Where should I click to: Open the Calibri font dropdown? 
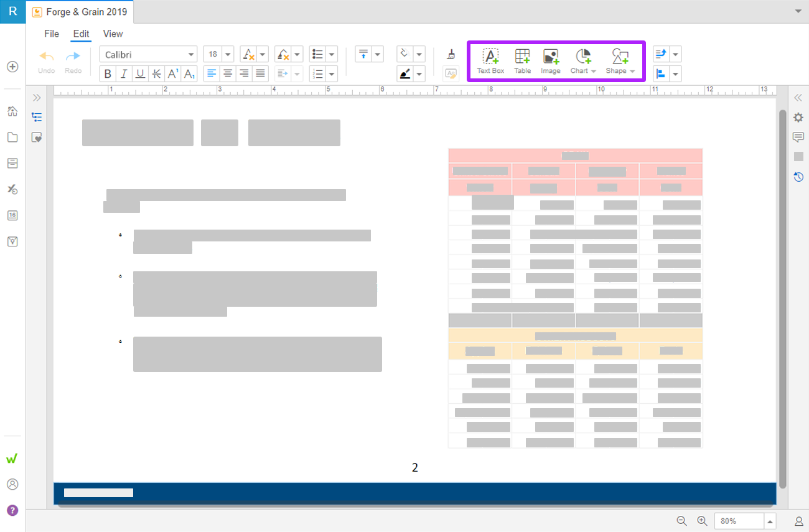[x=191, y=55]
